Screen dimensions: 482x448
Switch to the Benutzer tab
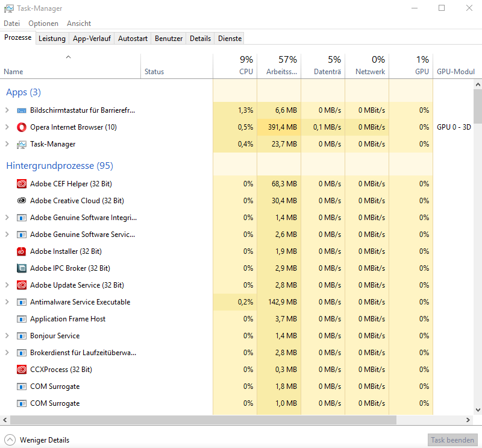click(x=169, y=39)
